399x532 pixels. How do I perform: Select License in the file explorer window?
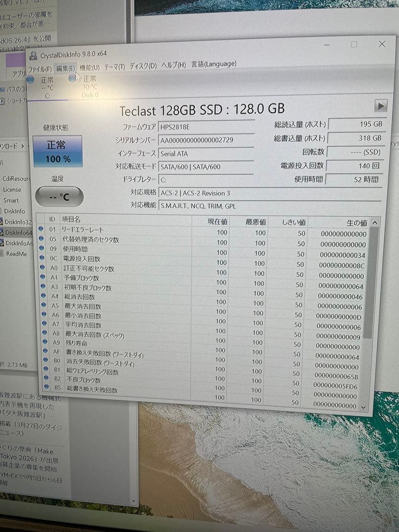[x=12, y=190]
